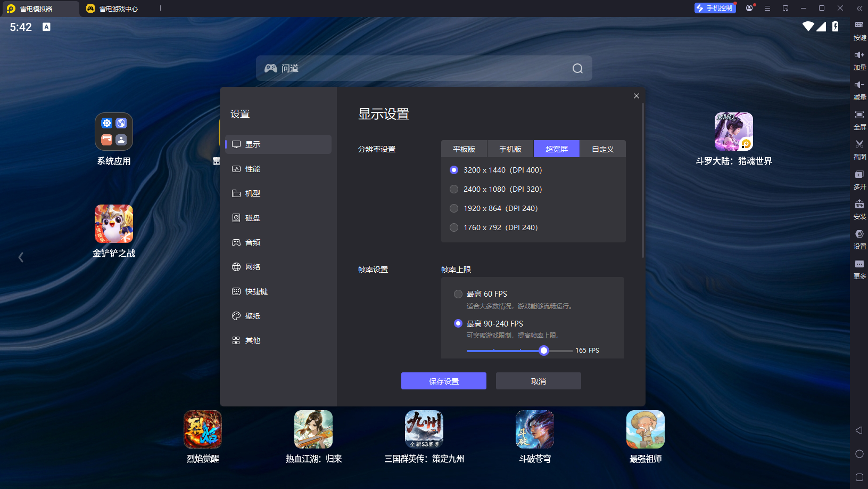Open the 磁盘 settings section

[x=278, y=218]
